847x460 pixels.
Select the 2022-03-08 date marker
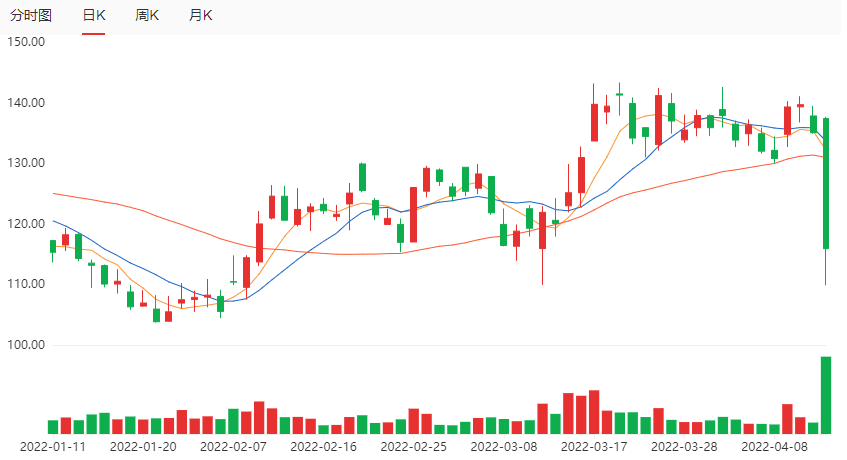coord(504,447)
